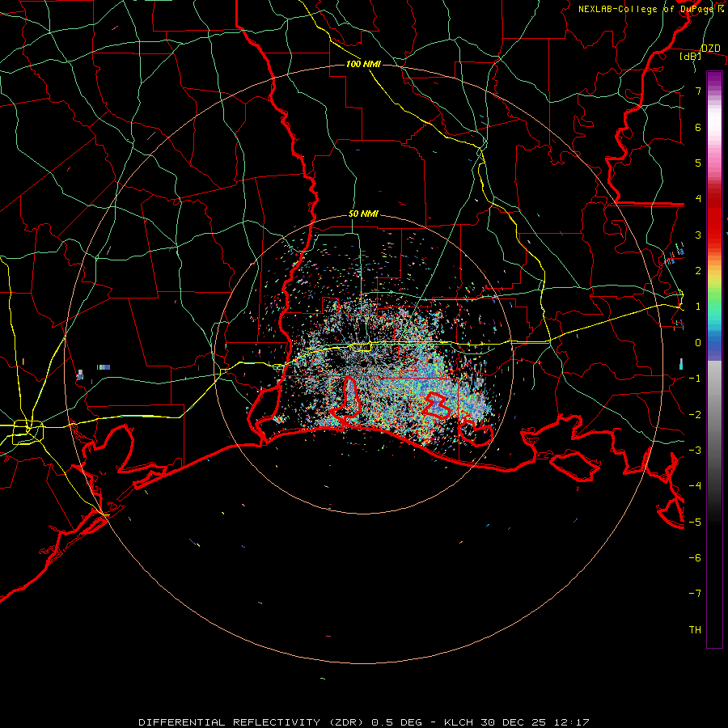
Task: Click the 6 tick label on scale
Action: click(698, 127)
